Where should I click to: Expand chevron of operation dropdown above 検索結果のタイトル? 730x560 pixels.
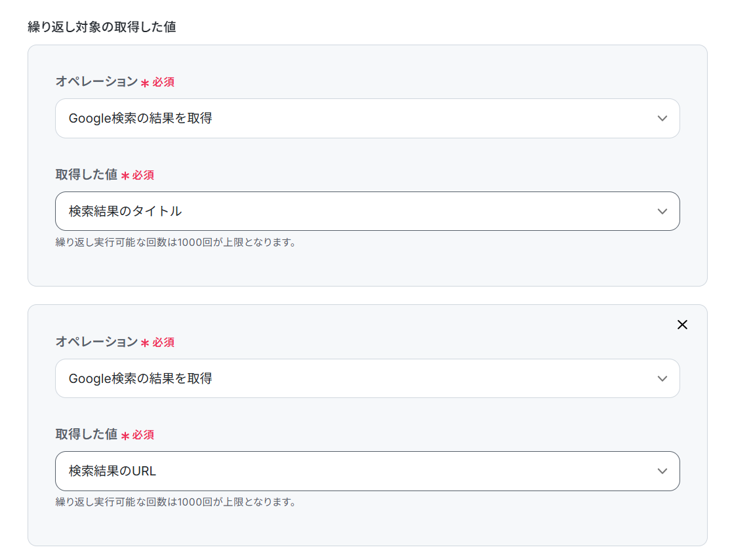click(662, 118)
